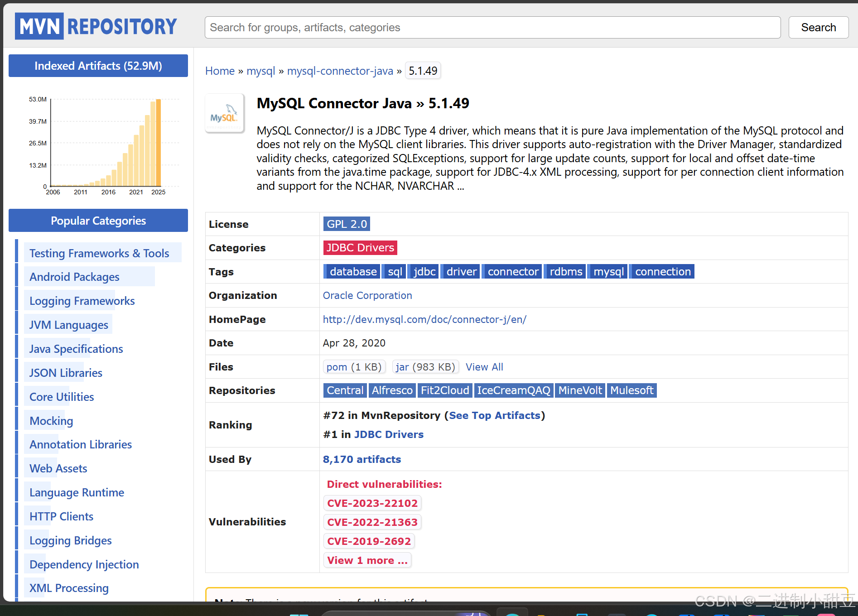858x616 pixels.
Task: Open Testing Frameworks & Tools category
Action: [x=99, y=253]
